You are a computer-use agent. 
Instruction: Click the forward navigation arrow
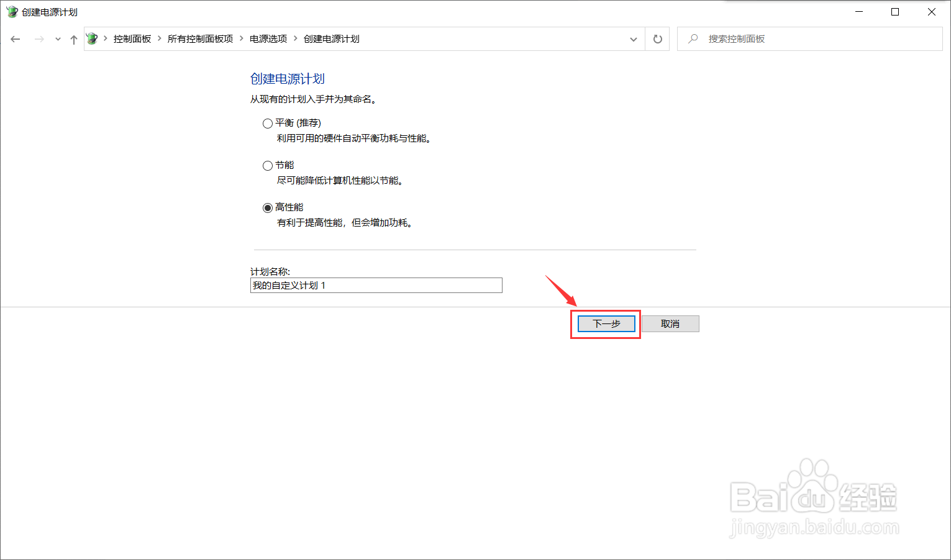pos(39,38)
